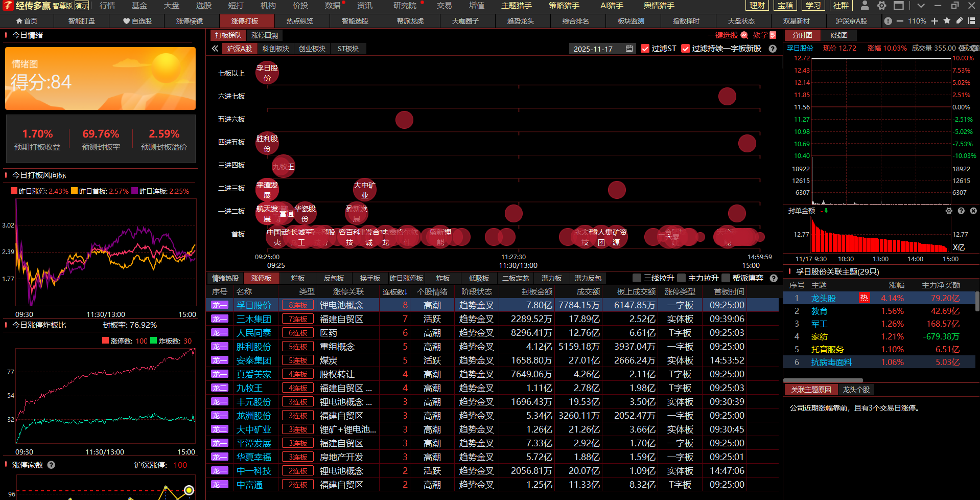This screenshot has width=980, height=500.
Task: Expand the title bar dropdown chevron
Action: point(921,6)
